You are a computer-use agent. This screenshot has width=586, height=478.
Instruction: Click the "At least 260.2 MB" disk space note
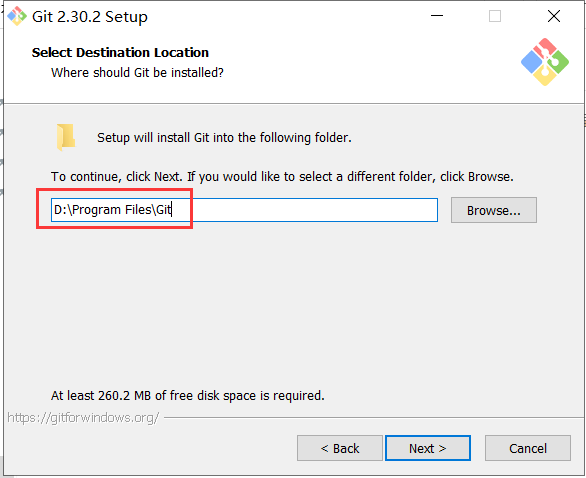(x=188, y=395)
